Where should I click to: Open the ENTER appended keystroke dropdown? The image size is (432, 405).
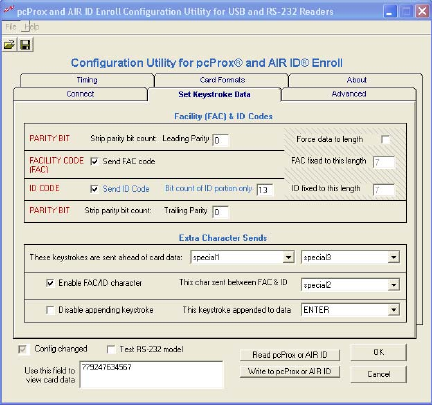coord(394,310)
